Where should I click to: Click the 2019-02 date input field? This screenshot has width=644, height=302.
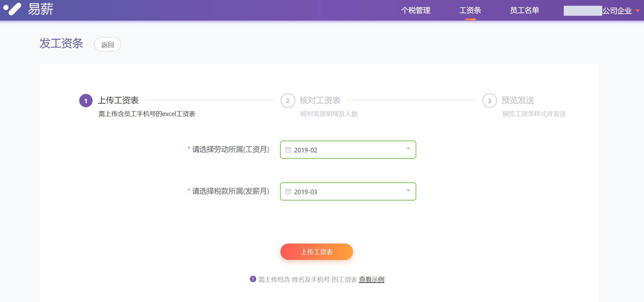[348, 150]
